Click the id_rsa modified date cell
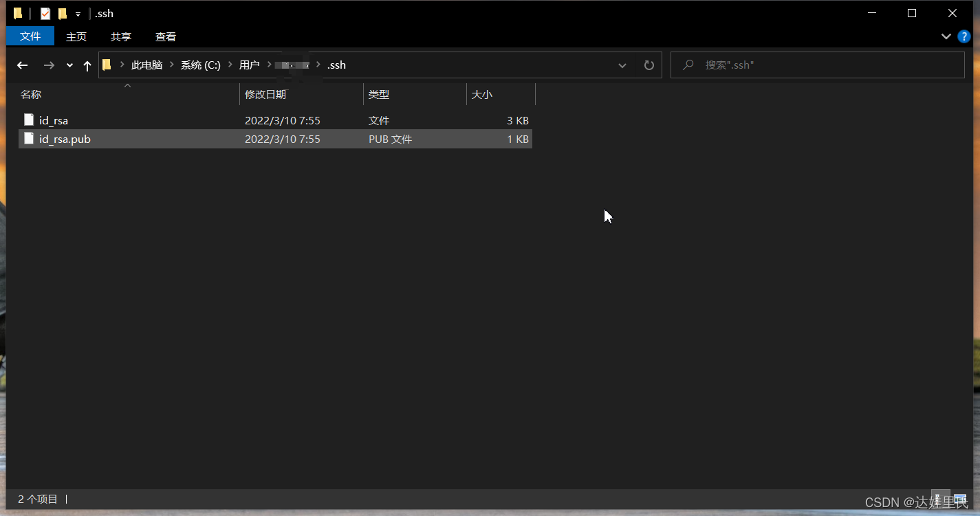 pos(283,120)
